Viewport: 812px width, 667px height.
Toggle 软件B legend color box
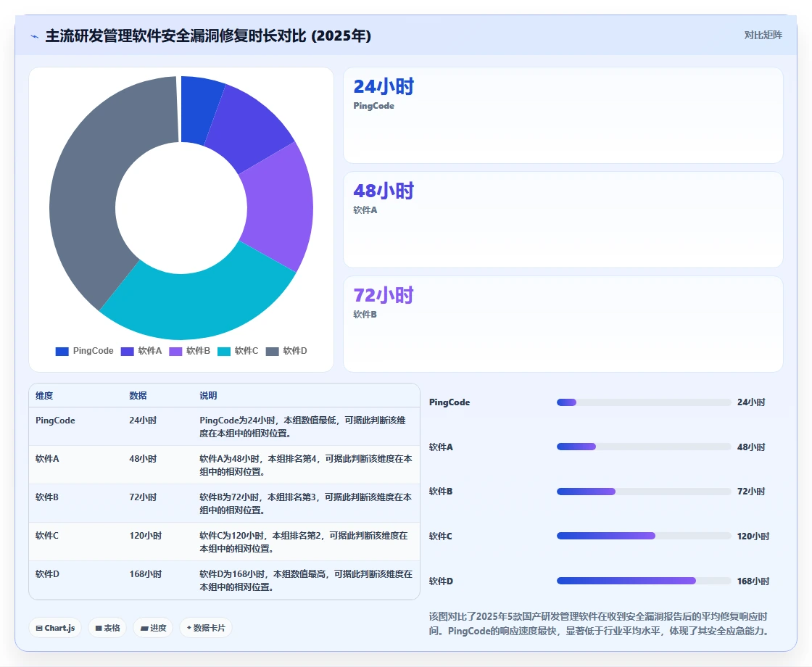tap(175, 351)
